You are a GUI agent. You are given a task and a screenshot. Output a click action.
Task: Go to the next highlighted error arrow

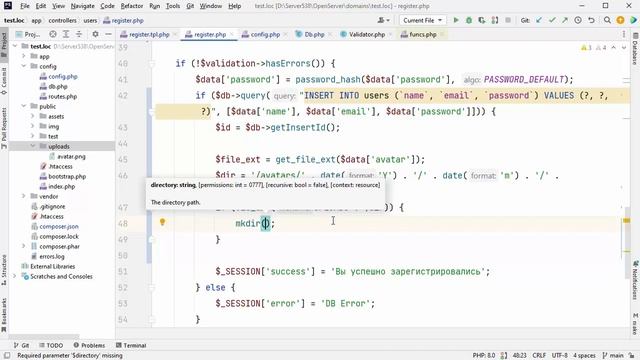point(624,48)
